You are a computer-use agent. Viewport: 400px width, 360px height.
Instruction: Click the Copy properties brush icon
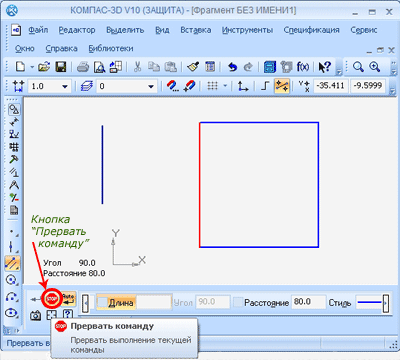pos(193,67)
